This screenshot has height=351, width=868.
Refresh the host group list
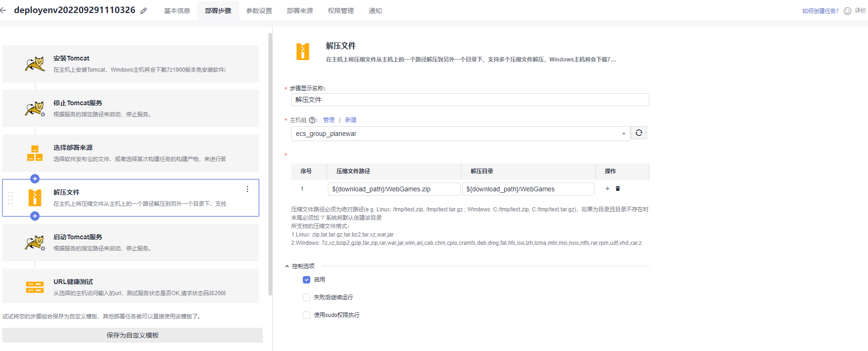[x=639, y=133]
